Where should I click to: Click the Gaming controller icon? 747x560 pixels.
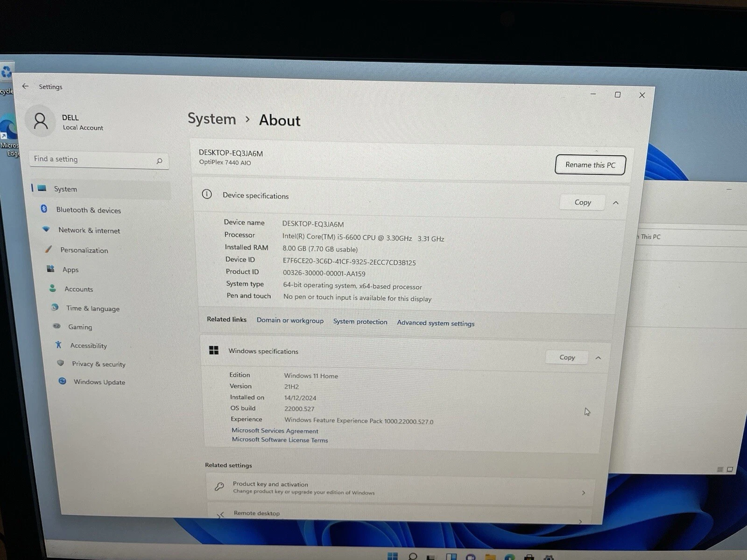point(57,326)
